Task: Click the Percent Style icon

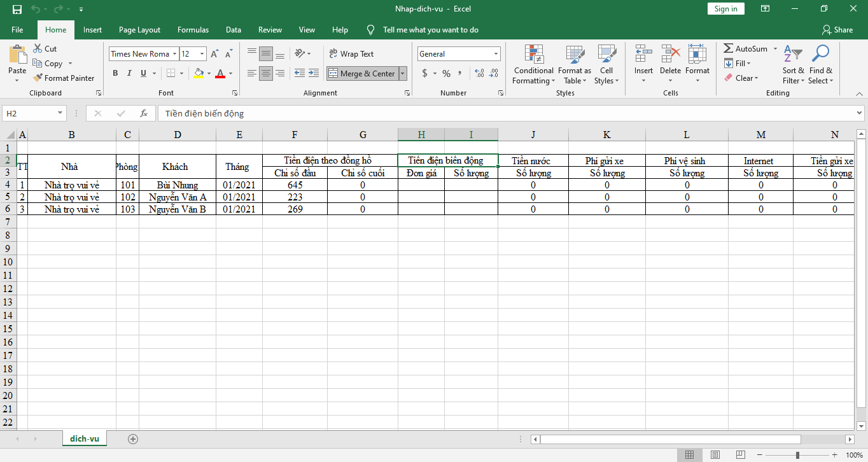Action: [x=446, y=74]
